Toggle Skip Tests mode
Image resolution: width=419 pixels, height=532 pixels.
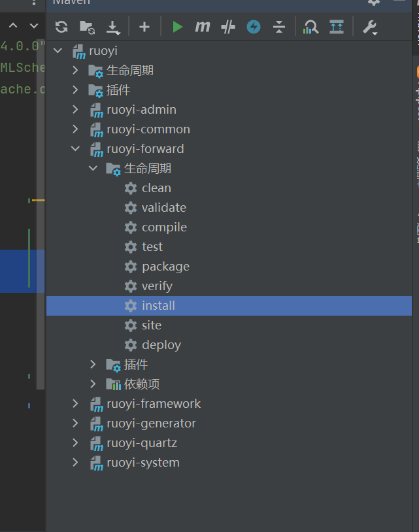click(x=228, y=27)
